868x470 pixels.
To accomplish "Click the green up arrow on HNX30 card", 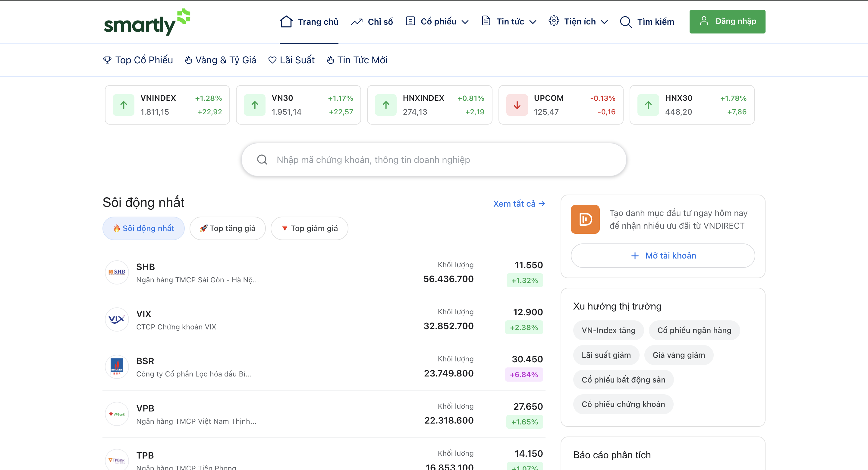I will (648, 105).
